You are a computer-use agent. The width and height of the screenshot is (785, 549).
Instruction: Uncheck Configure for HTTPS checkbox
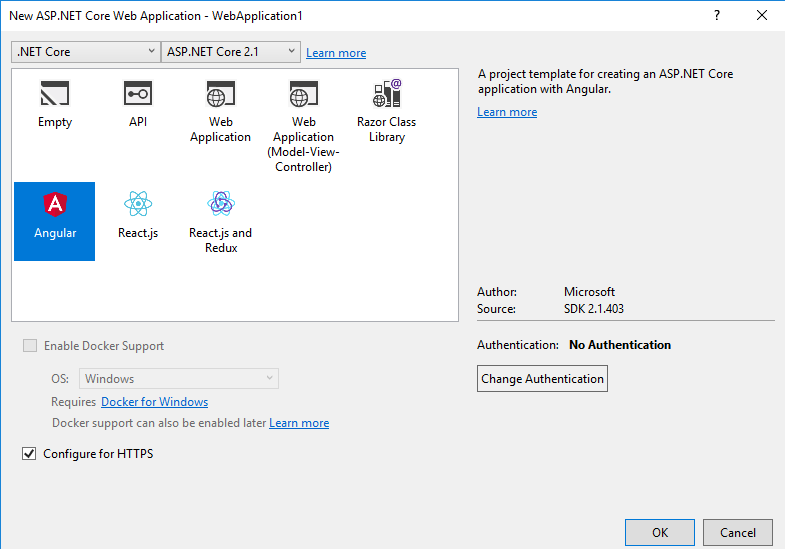29,454
